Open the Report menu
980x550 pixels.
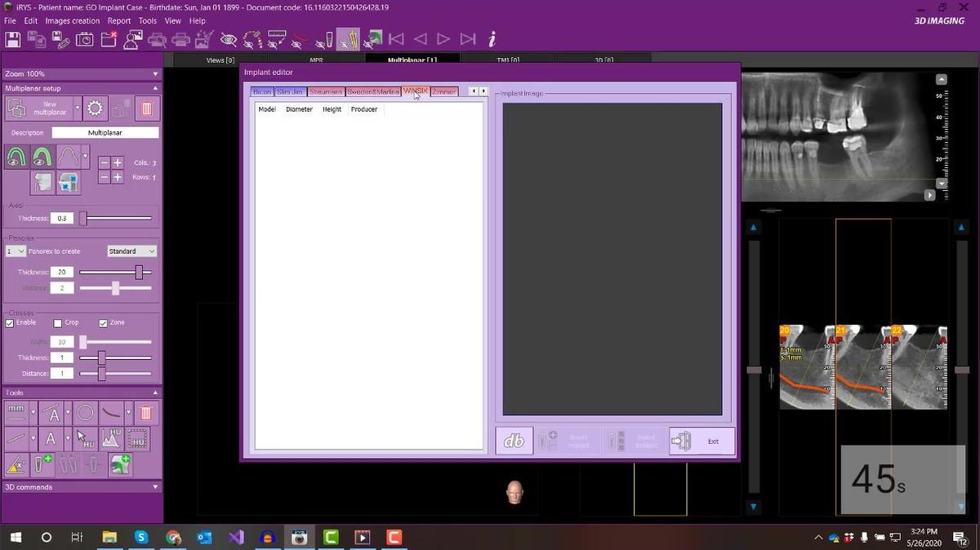point(119,20)
